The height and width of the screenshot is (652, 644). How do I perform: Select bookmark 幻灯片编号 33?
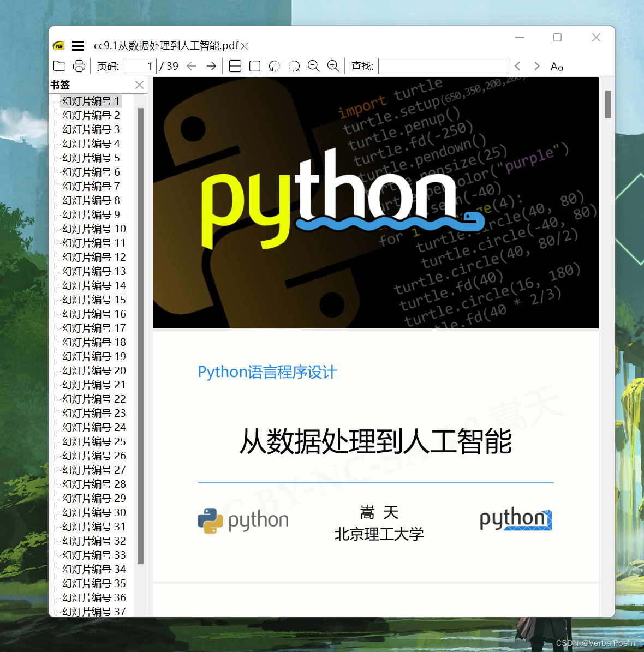point(94,555)
